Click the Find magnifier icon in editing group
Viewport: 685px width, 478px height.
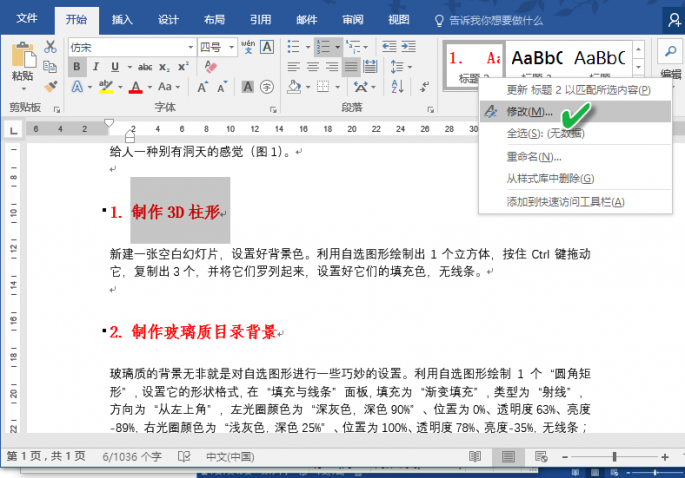pyautogui.click(x=669, y=50)
